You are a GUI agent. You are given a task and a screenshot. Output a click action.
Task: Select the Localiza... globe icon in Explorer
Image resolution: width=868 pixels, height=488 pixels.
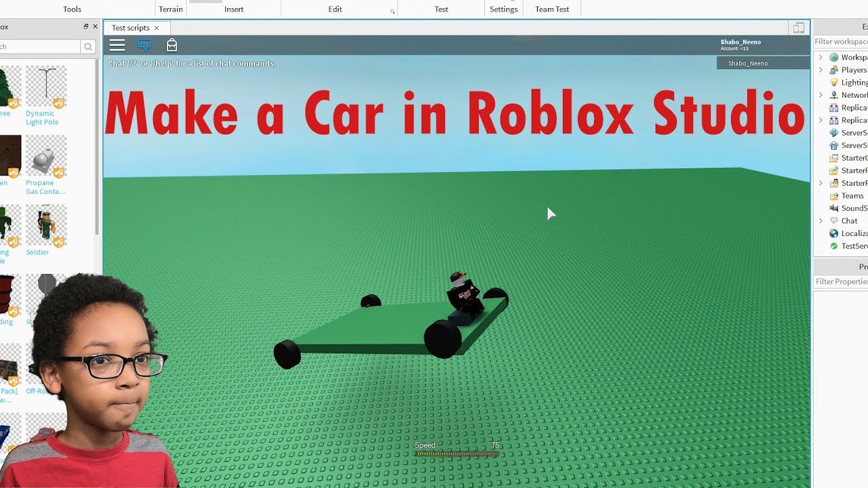(x=834, y=233)
